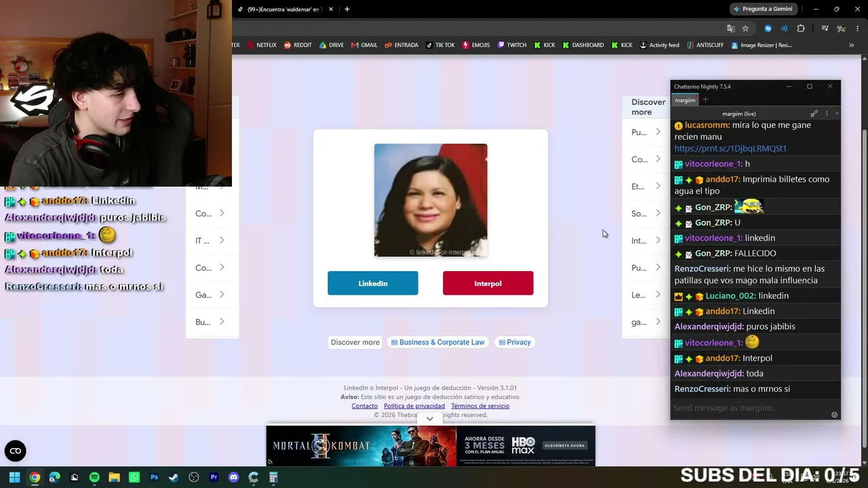Launch Premiere Pro from the taskbar
Image resolution: width=868 pixels, height=488 pixels.
(x=214, y=477)
